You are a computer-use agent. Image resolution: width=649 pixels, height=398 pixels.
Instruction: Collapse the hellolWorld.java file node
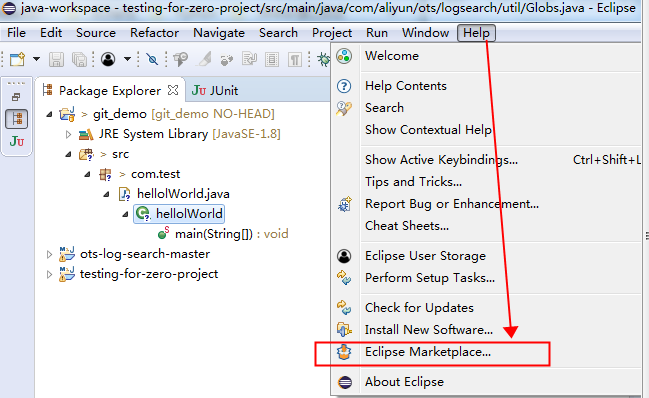[x=106, y=194]
